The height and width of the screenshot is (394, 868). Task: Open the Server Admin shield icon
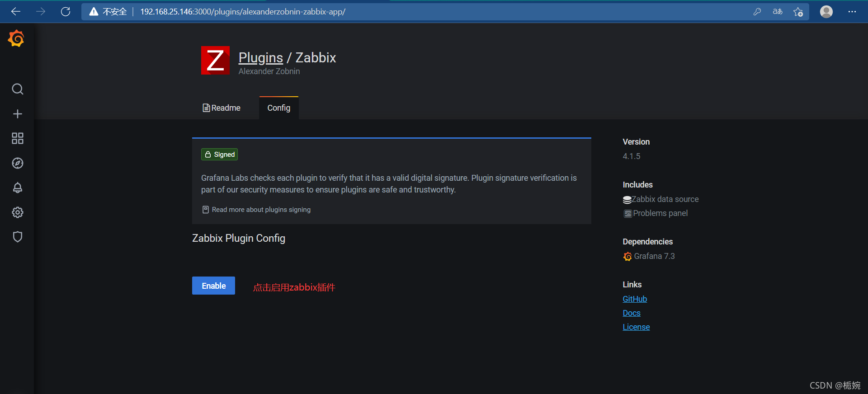click(18, 237)
